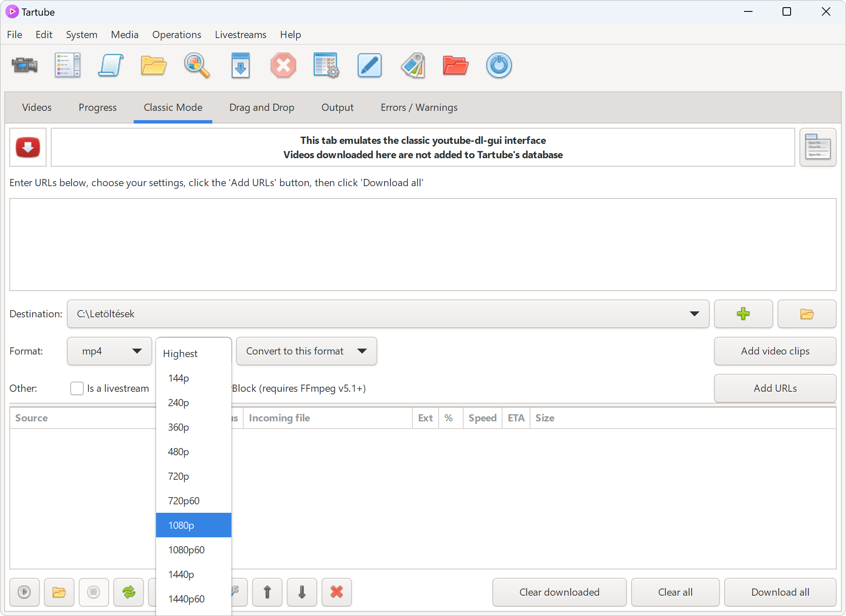Click the green plus destination button

tap(743, 314)
